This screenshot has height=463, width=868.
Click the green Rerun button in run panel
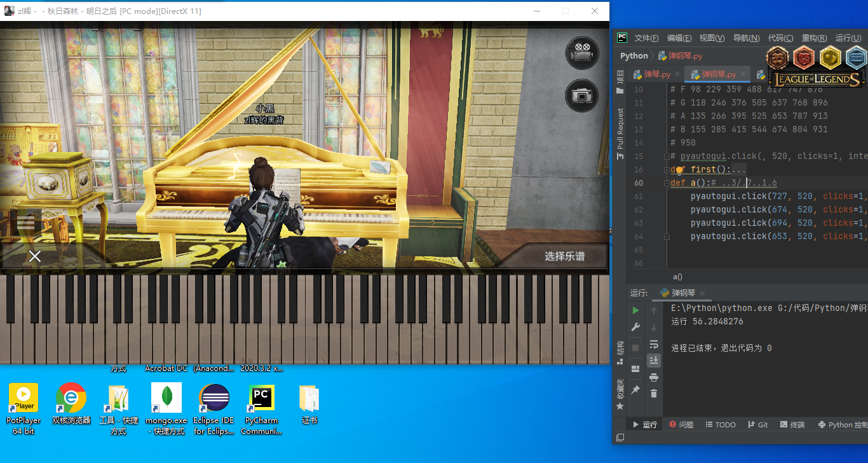(635, 310)
